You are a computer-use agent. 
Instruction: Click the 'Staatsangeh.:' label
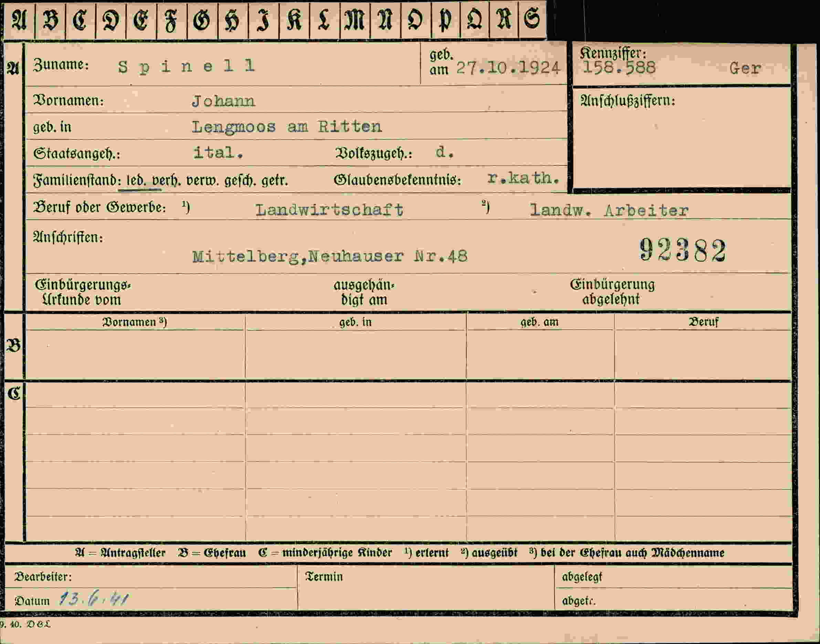coord(77,154)
